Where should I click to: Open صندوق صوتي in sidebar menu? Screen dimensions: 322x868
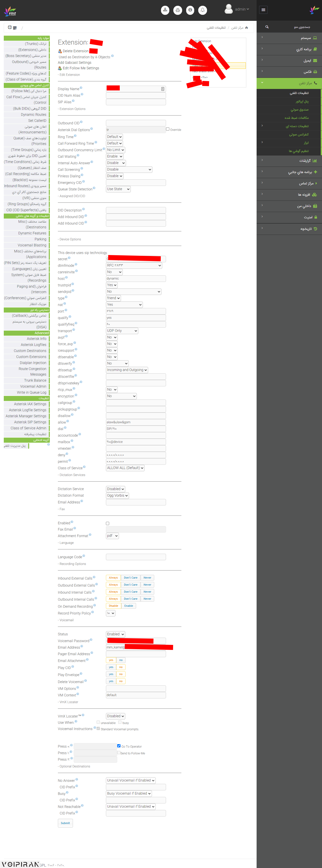[x=299, y=110]
